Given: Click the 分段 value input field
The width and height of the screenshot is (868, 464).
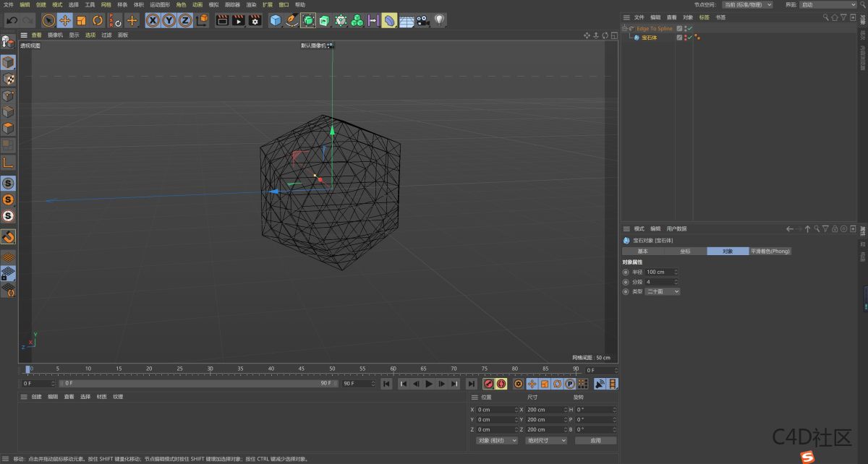Looking at the screenshot, I should click(x=658, y=281).
